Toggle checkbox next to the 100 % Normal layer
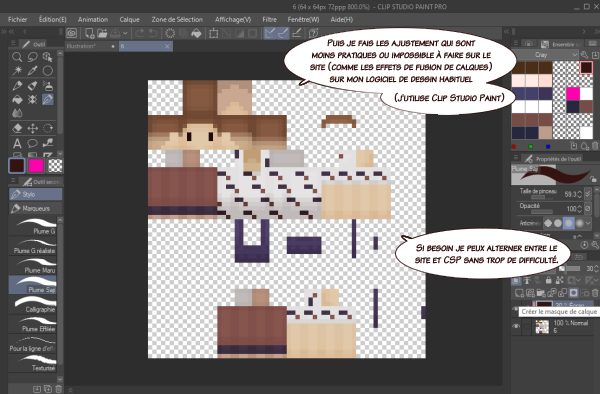 coord(527,326)
